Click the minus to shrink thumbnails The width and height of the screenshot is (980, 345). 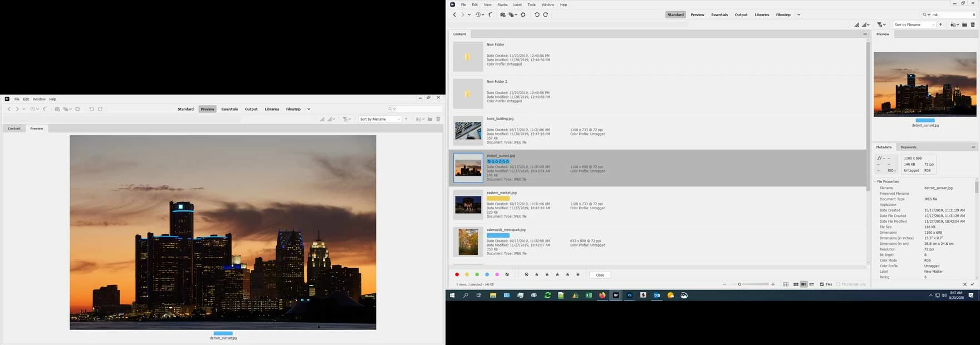724,284
